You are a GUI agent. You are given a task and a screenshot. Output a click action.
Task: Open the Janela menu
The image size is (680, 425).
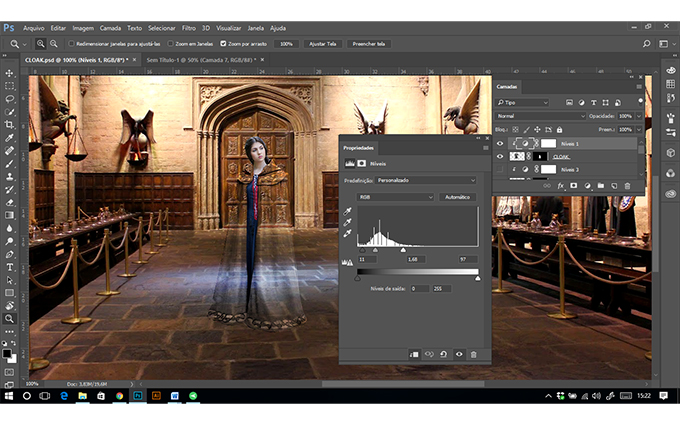[255, 28]
